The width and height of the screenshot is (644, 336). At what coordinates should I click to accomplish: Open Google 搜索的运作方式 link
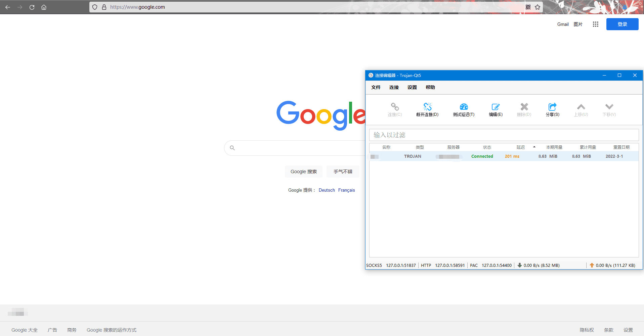[112, 330]
